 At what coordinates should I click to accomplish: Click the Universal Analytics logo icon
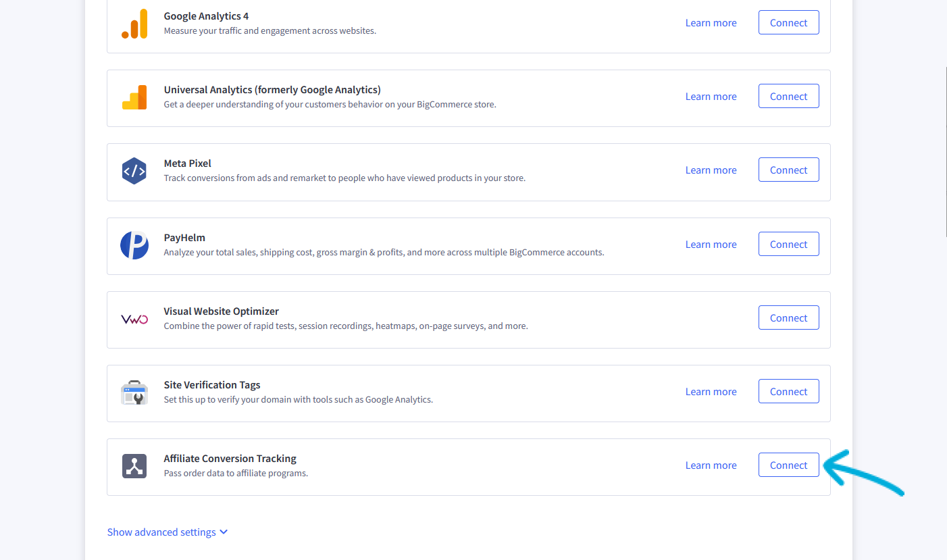click(x=134, y=97)
